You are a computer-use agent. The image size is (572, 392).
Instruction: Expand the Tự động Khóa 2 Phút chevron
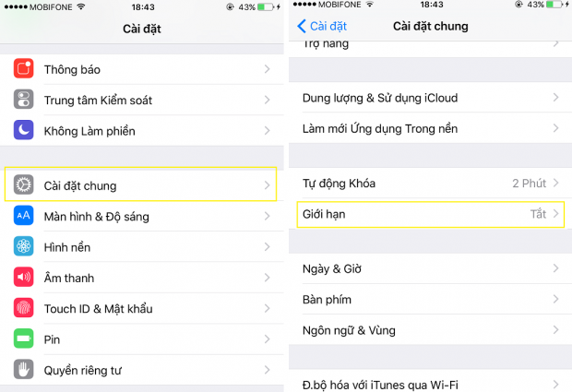tap(556, 183)
